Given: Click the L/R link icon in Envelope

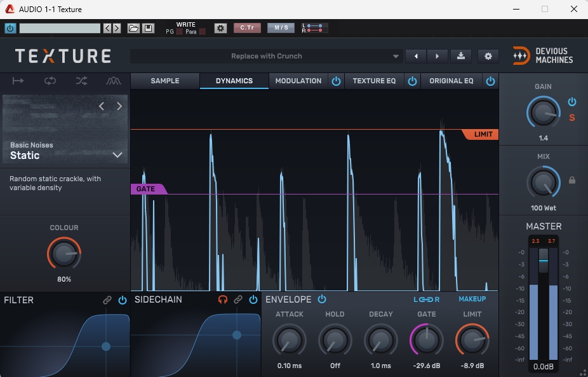Looking at the screenshot, I should coord(426,299).
